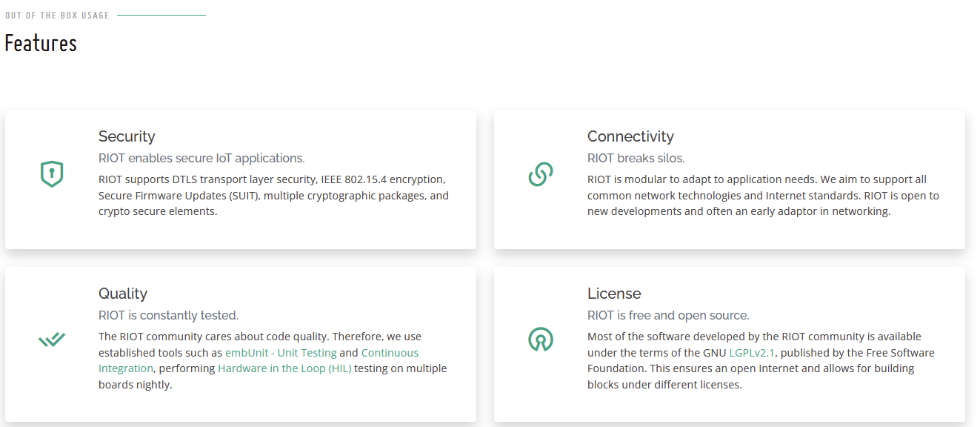Click the 'Out of the box usage' label
The width and height of the screenshot is (980, 427).
pyautogui.click(x=57, y=15)
